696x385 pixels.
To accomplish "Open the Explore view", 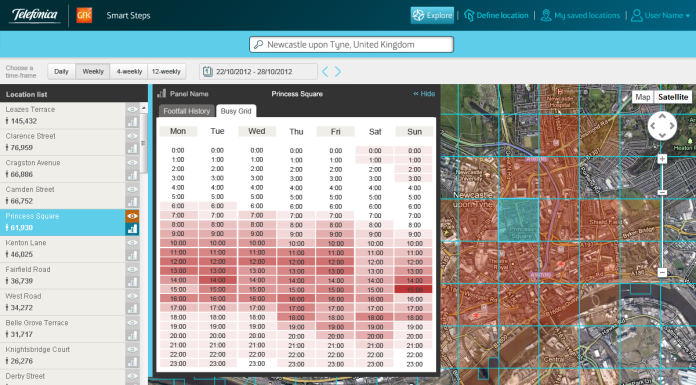I will [x=432, y=15].
